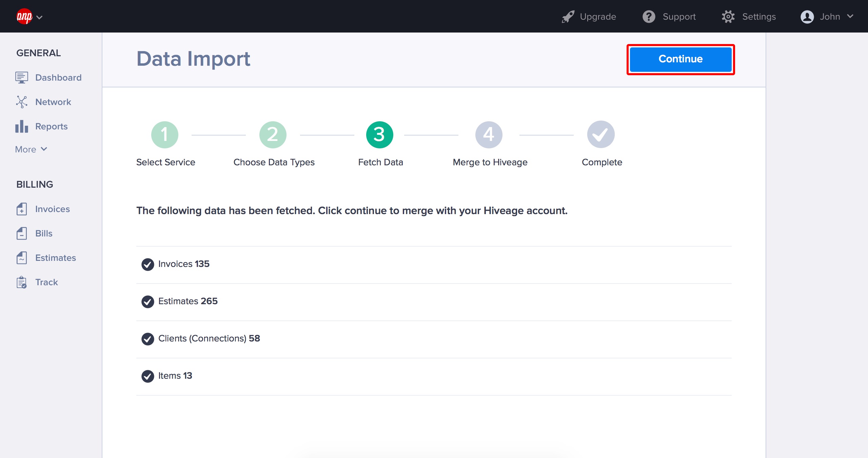Click the Estimates document icon

(x=21, y=258)
